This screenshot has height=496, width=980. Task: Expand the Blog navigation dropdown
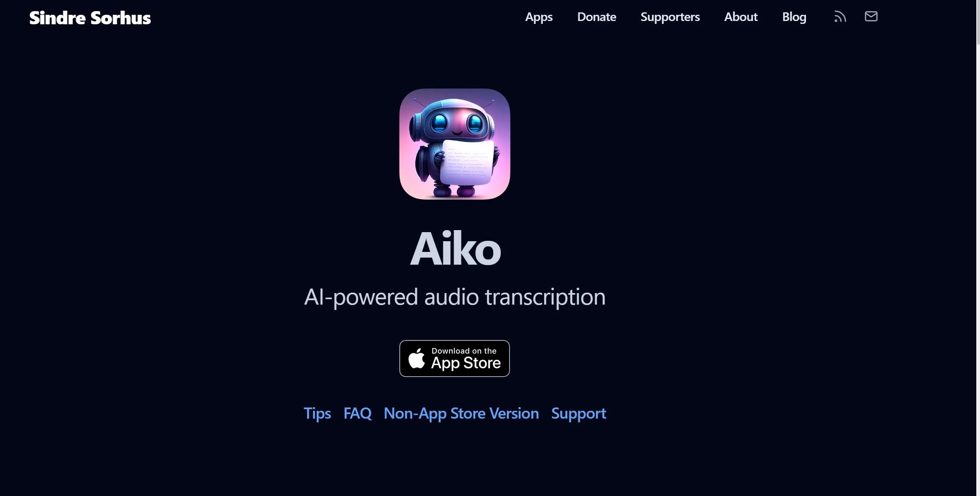pos(794,16)
